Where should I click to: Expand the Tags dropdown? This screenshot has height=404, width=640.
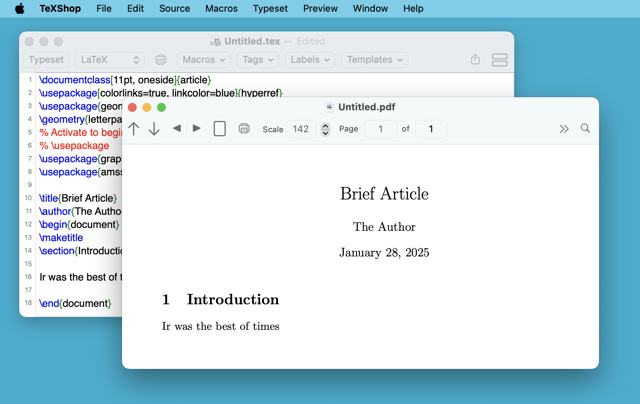click(x=258, y=60)
